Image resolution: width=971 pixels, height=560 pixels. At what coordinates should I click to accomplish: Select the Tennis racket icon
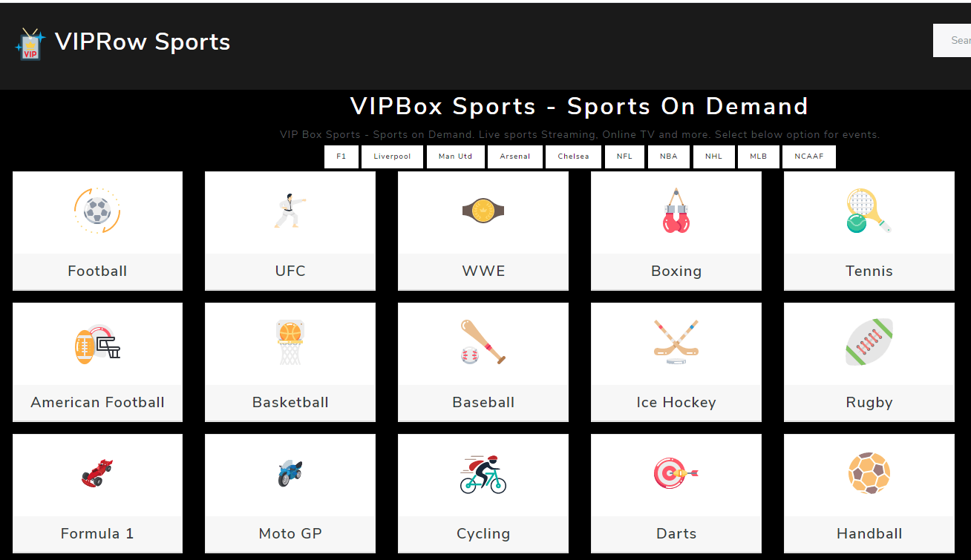869,211
